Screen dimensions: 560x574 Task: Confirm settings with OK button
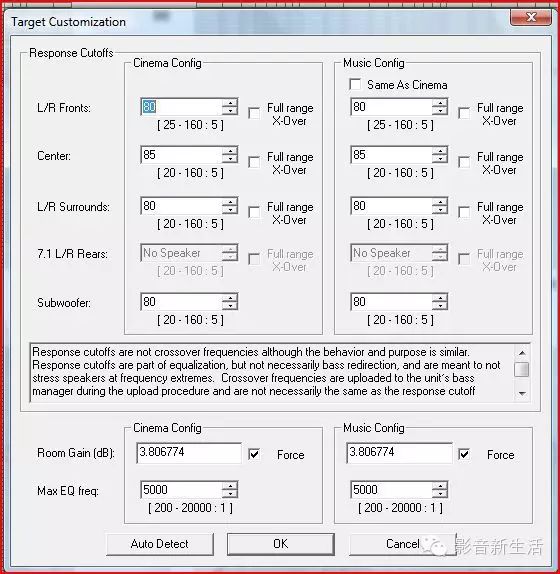pos(281,544)
